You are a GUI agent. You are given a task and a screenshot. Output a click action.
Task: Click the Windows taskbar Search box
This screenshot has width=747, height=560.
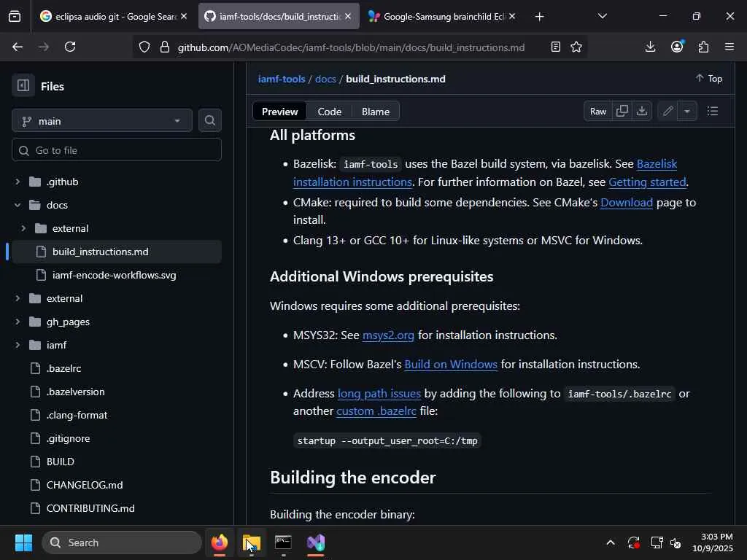pos(122,542)
